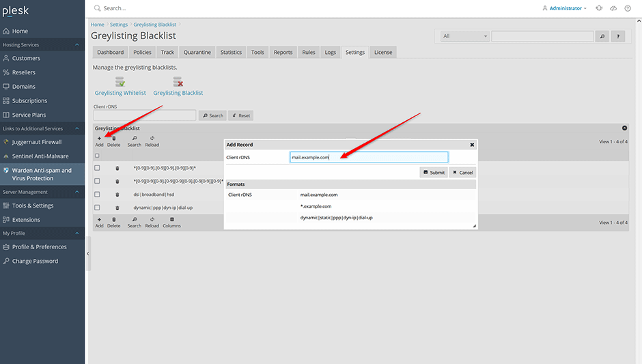Close the Add Record dialog
642x364 pixels.
point(472,145)
